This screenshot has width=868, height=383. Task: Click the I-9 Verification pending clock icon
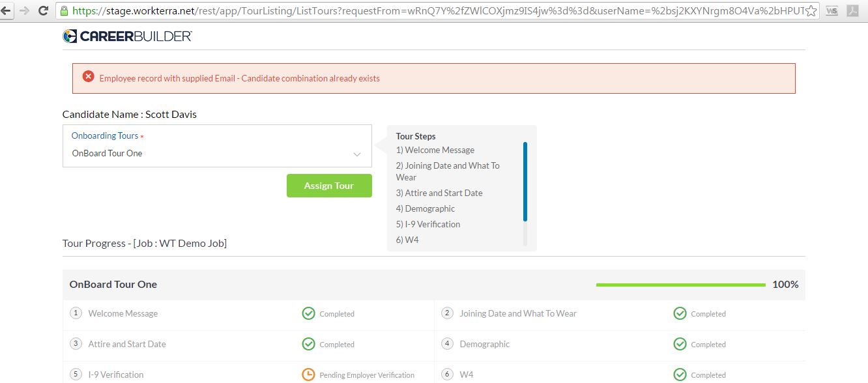tap(308, 375)
